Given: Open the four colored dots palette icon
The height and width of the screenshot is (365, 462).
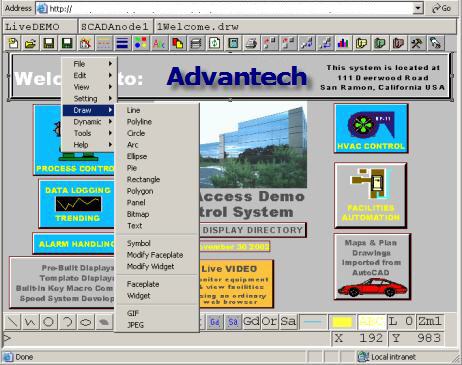Looking at the screenshot, I should 141,43.
